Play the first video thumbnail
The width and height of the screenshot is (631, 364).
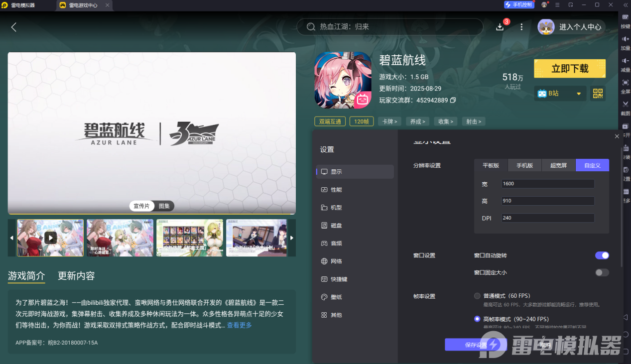[x=50, y=238]
